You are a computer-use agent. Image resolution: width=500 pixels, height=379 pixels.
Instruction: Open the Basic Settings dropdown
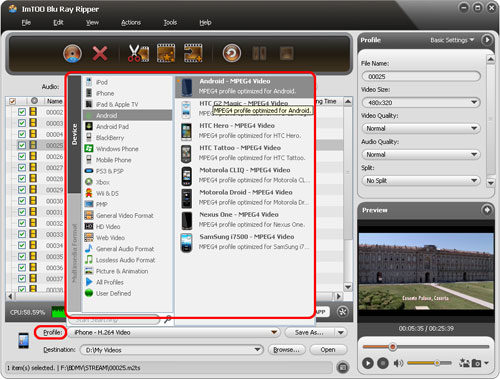click(452, 40)
